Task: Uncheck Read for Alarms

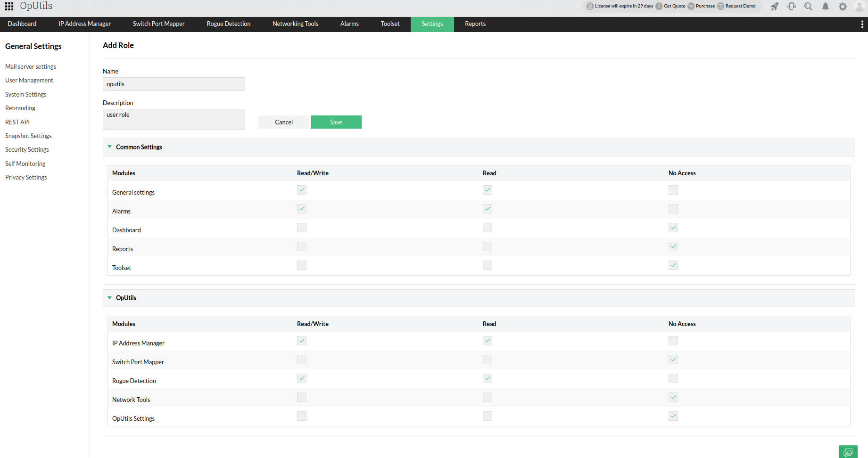Action: (x=488, y=209)
